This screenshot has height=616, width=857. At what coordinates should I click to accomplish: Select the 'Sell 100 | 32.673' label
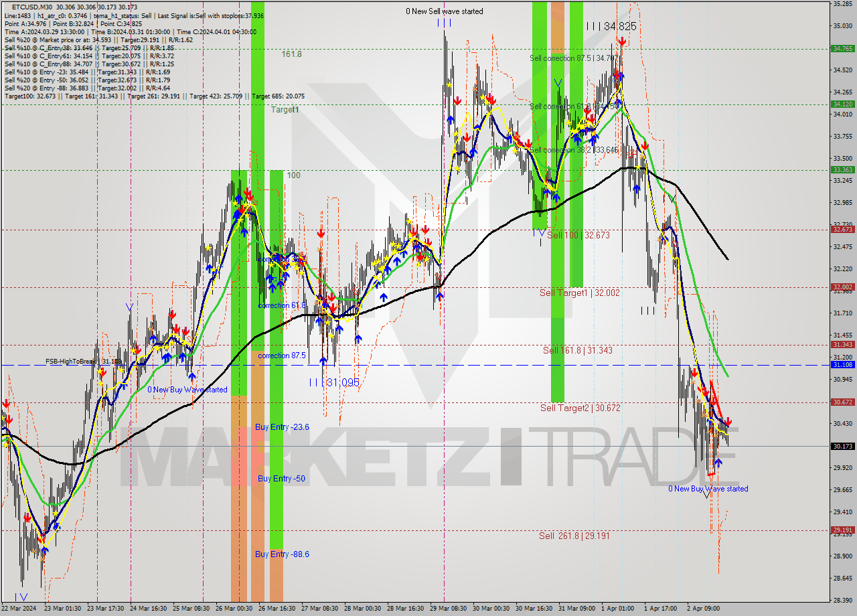pyautogui.click(x=578, y=235)
